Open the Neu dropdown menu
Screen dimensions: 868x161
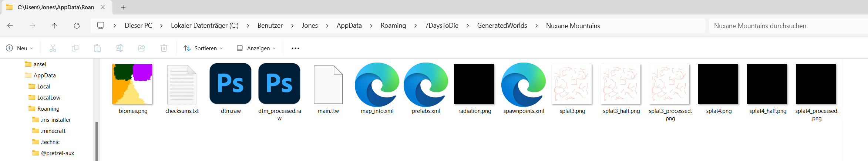point(20,48)
